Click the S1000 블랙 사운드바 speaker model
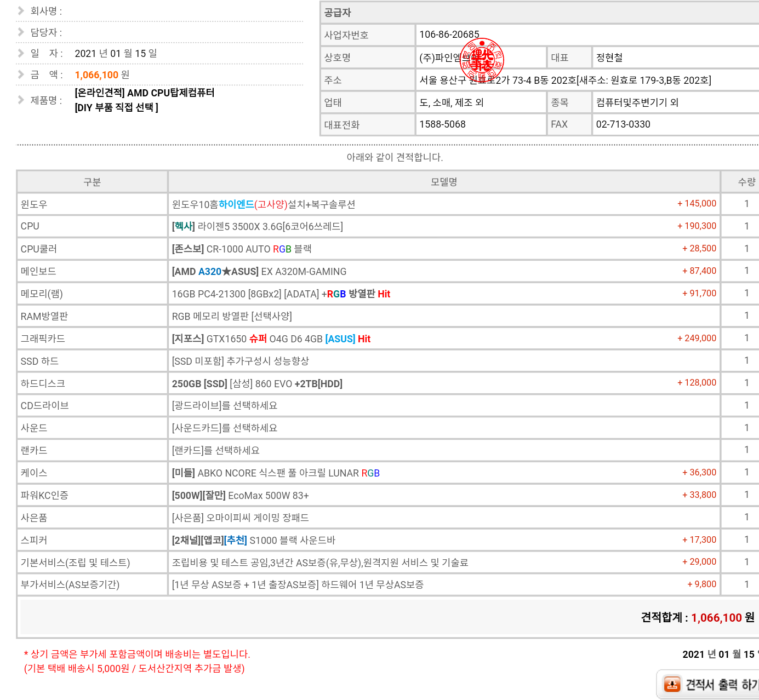Viewport: 759px width, 700px height. tap(254, 541)
